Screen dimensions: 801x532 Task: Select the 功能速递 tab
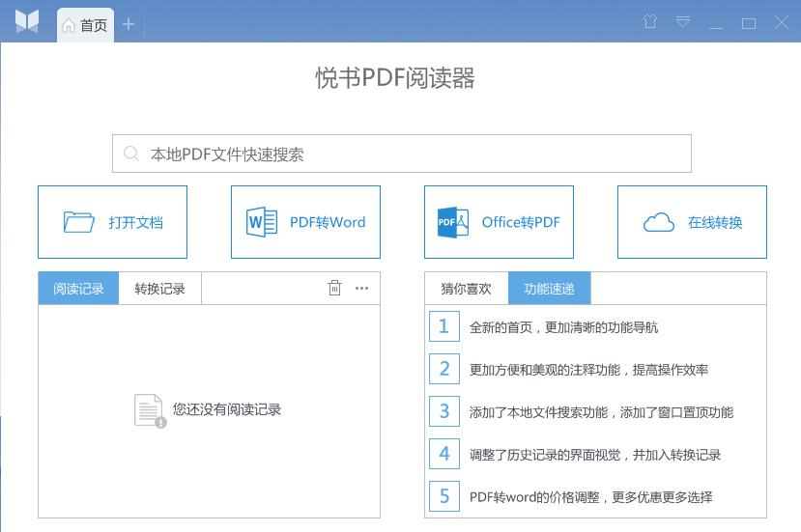[549, 289]
